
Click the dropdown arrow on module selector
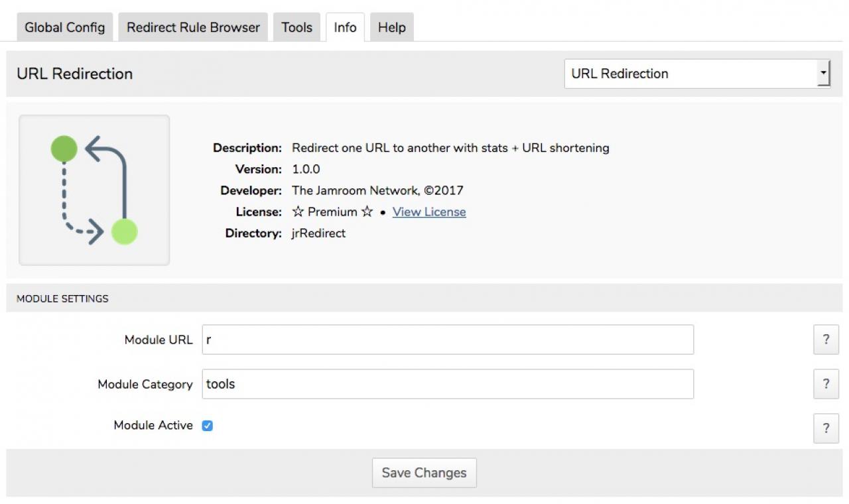[823, 74]
